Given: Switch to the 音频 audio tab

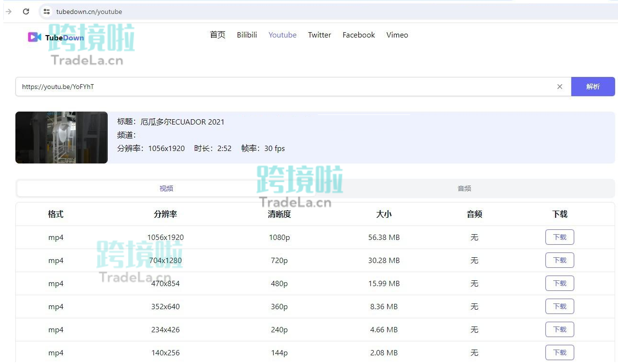Looking at the screenshot, I should 464,188.
